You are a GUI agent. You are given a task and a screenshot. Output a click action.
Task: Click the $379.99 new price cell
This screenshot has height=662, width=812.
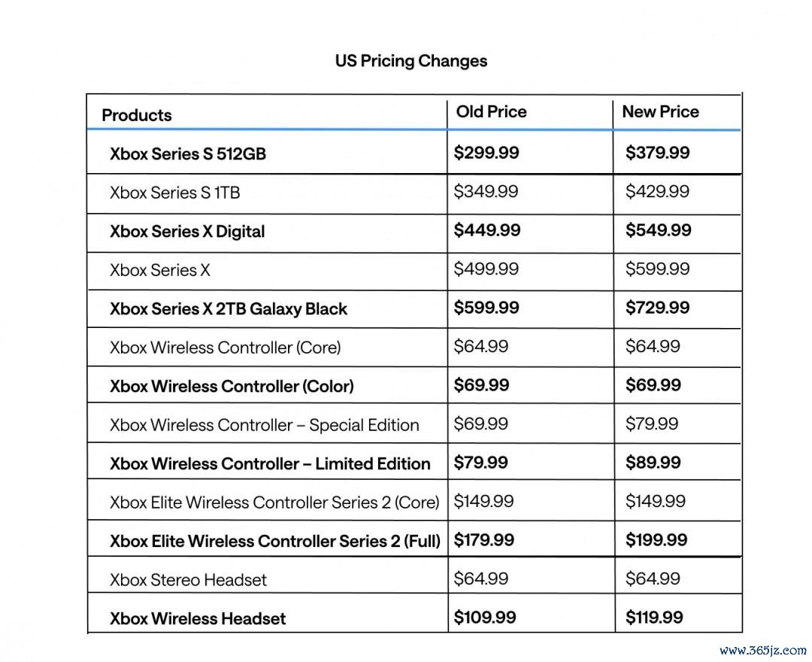pyautogui.click(x=657, y=153)
